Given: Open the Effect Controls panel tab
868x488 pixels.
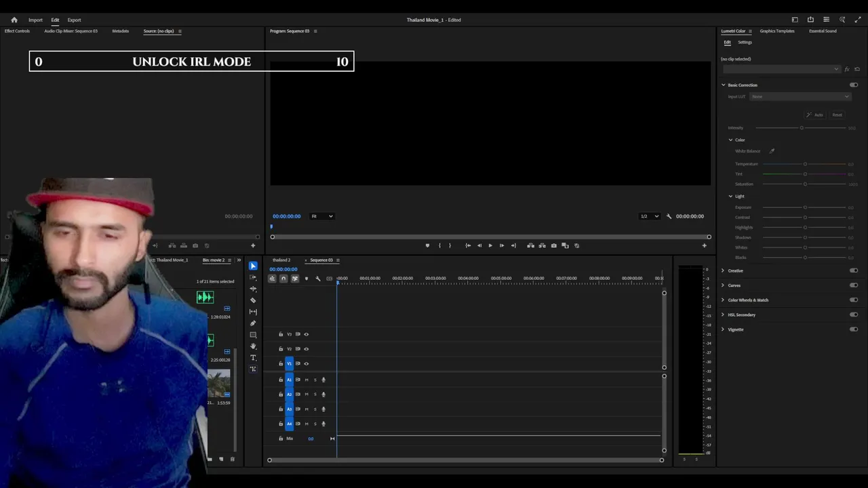Looking at the screenshot, I should click(x=17, y=31).
